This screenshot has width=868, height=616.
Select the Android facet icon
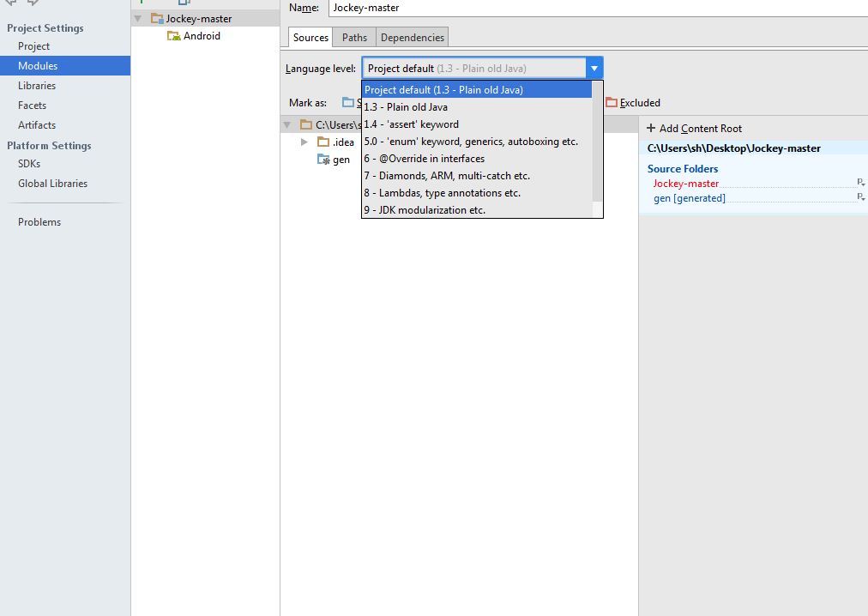click(174, 36)
